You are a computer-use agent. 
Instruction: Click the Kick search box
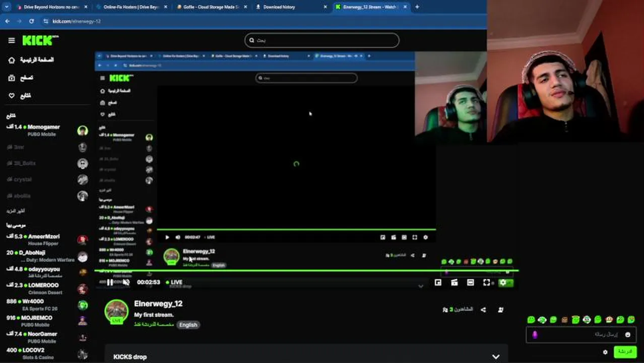(322, 40)
